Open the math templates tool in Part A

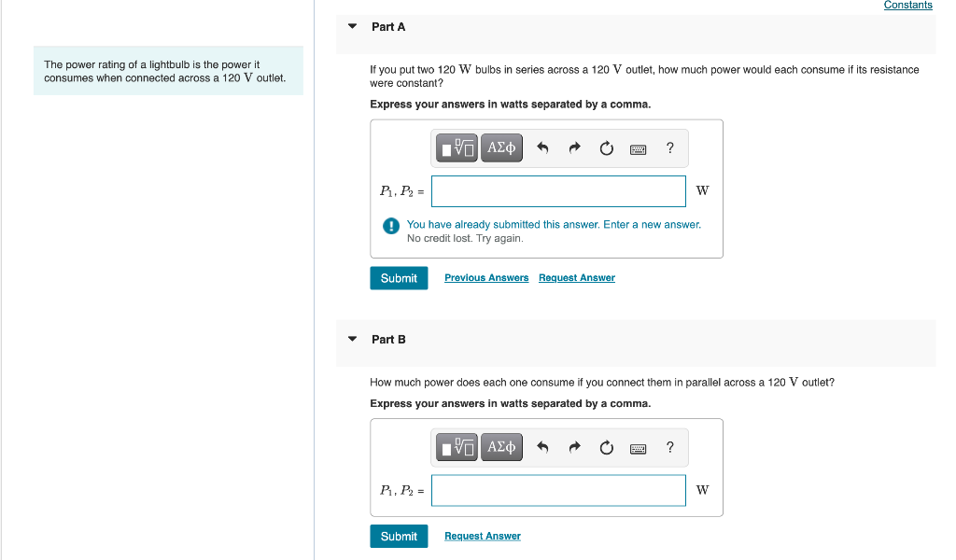[x=457, y=148]
